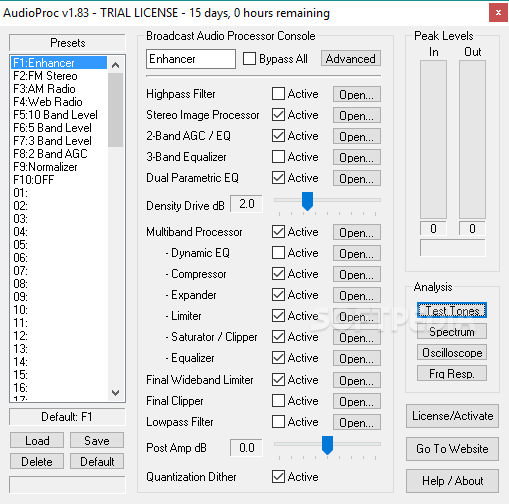The width and height of the screenshot is (509, 504).
Task: Click the Default preset button
Action: point(97,461)
